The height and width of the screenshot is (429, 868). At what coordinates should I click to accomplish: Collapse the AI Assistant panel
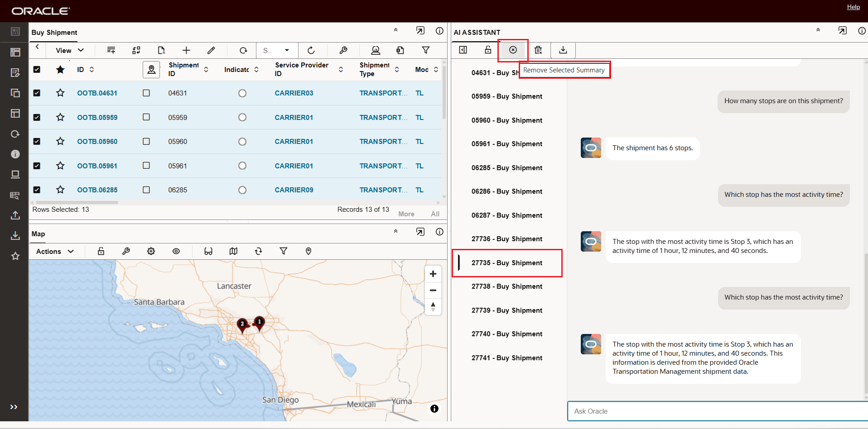click(x=818, y=30)
